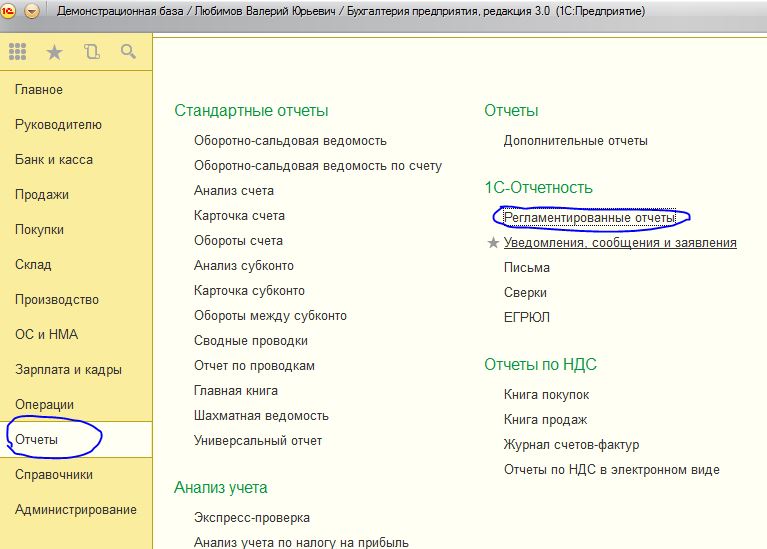
Task: Open the Руководителю section
Action: pos(58,125)
